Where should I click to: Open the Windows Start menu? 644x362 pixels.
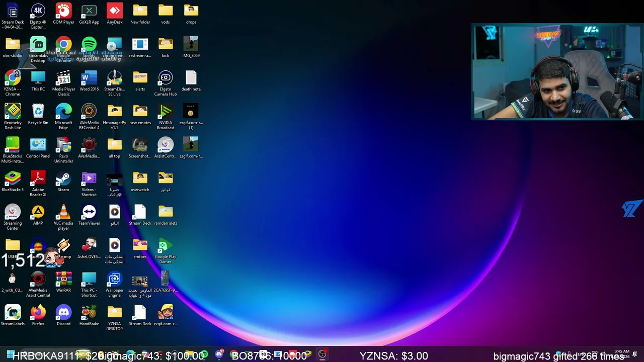click(10, 354)
